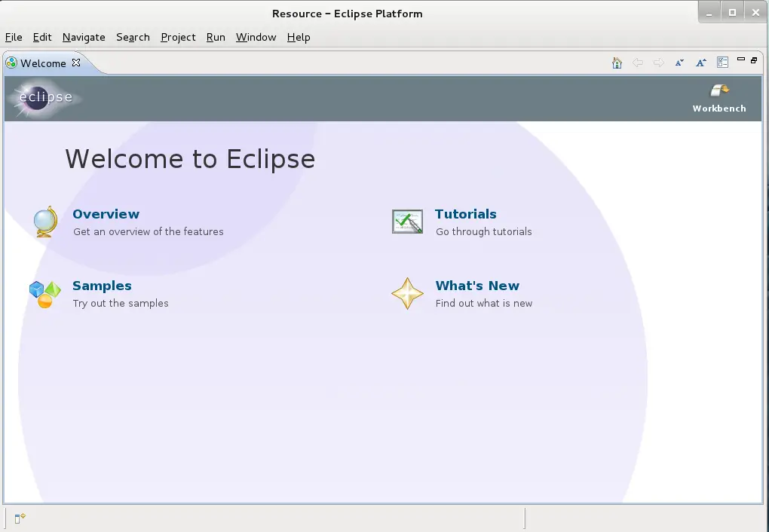
Task: Open the Navigate menu
Action: pyautogui.click(x=84, y=37)
